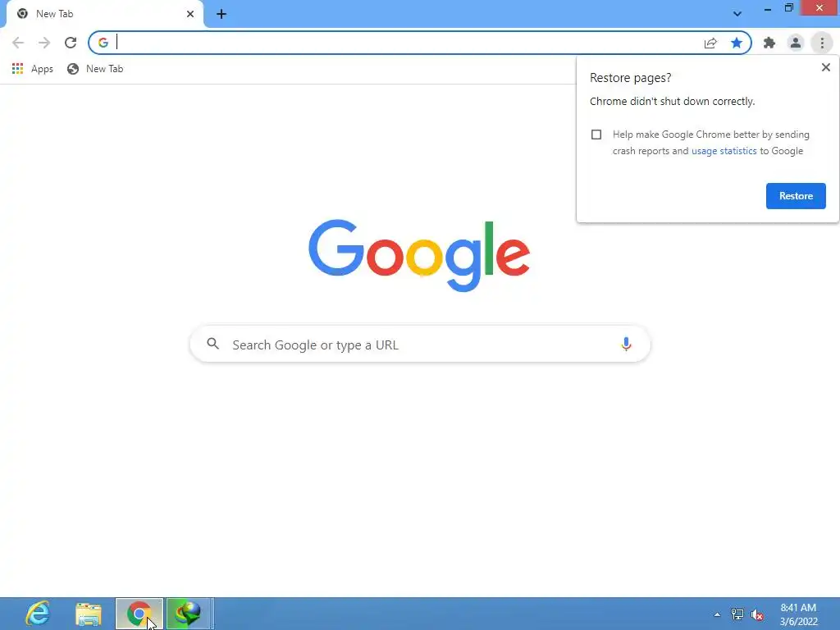The width and height of the screenshot is (840, 630).
Task: Select the New Tab browser tab
Action: pyautogui.click(x=105, y=15)
